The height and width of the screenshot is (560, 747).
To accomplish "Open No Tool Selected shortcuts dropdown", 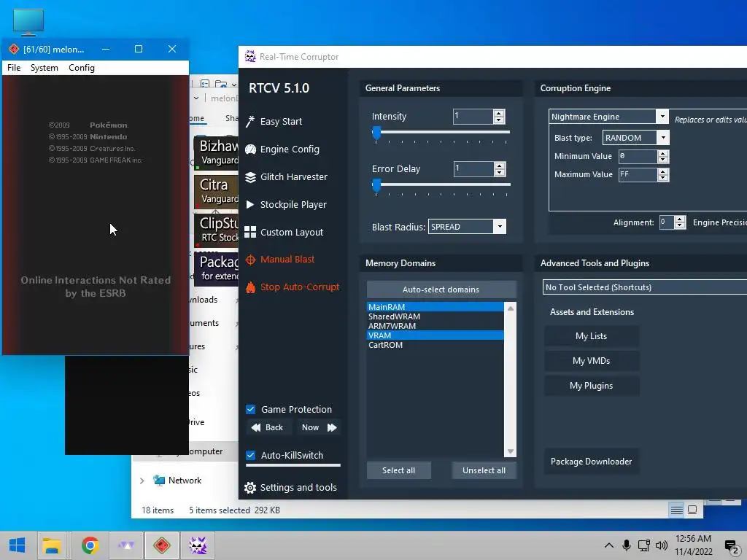I will pos(645,287).
